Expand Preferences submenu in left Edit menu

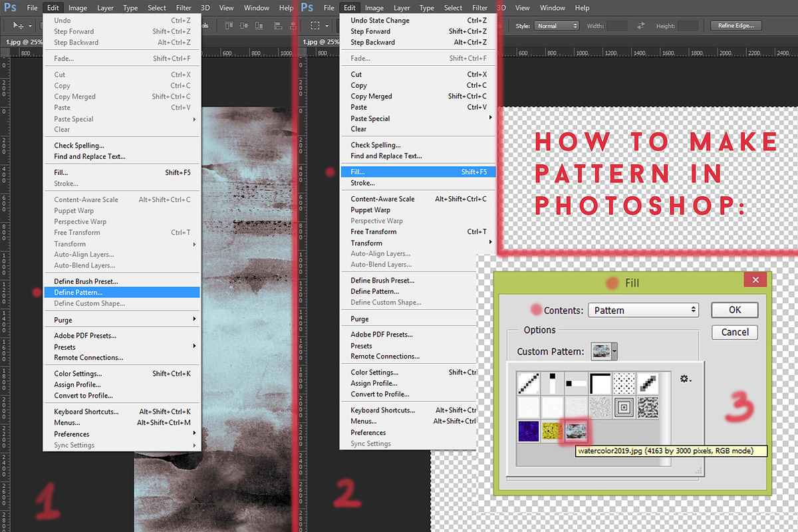pos(122,434)
